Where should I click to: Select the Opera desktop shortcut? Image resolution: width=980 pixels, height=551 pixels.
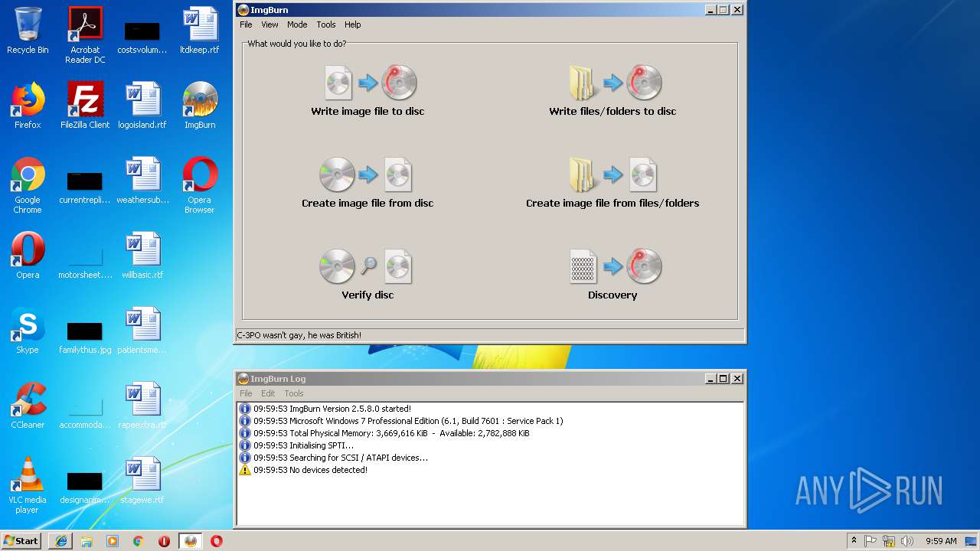28,256
